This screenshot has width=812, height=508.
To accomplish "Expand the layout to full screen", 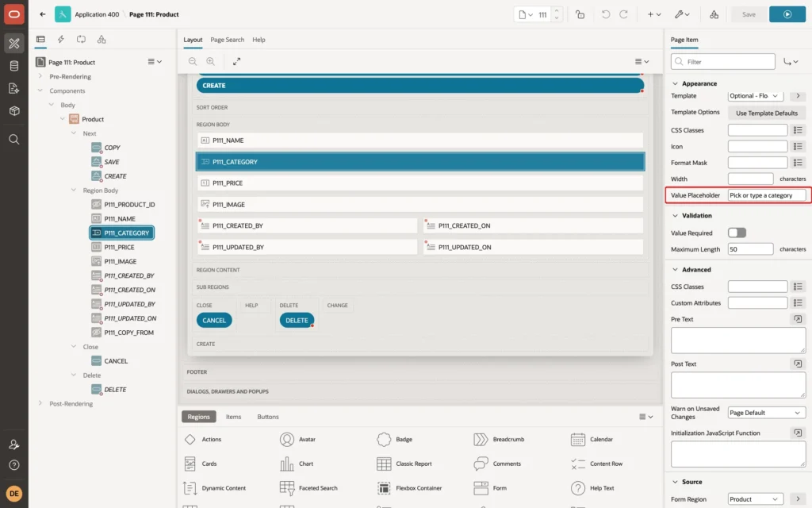I will [236, 61].
